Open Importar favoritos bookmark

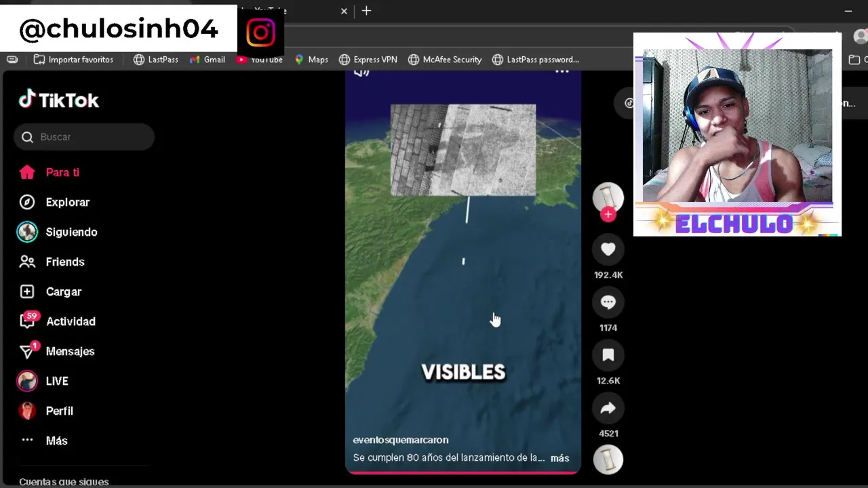74,60
